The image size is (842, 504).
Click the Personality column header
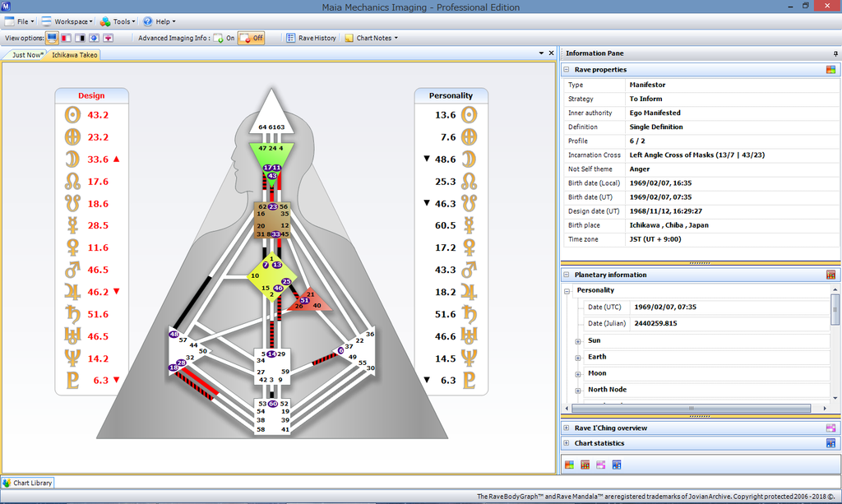451,95
